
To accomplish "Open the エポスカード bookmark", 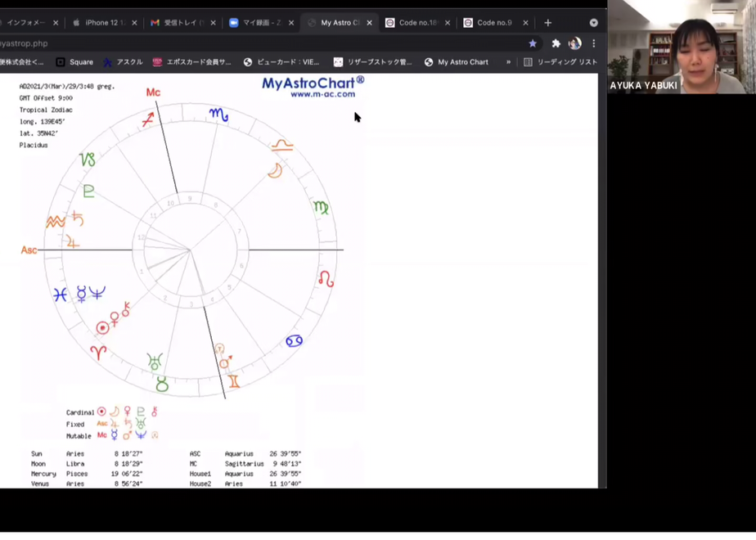I will click(192, 62).
